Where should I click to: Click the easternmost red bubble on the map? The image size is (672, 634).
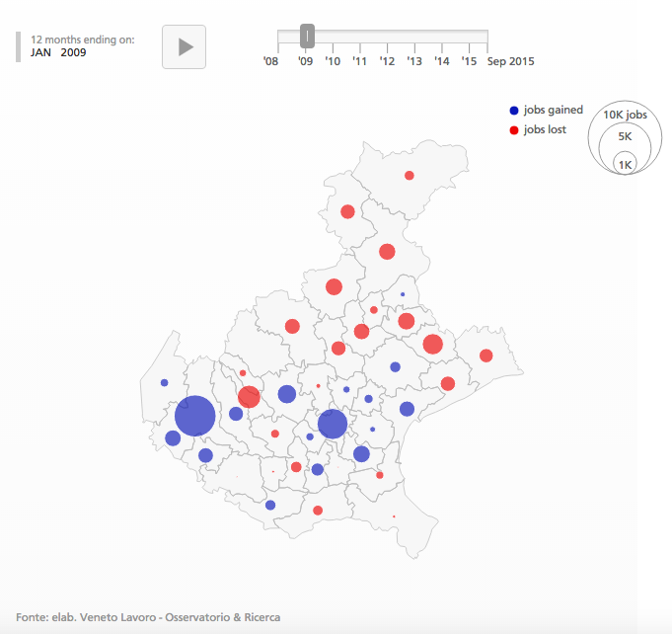[x=485, y=356]
